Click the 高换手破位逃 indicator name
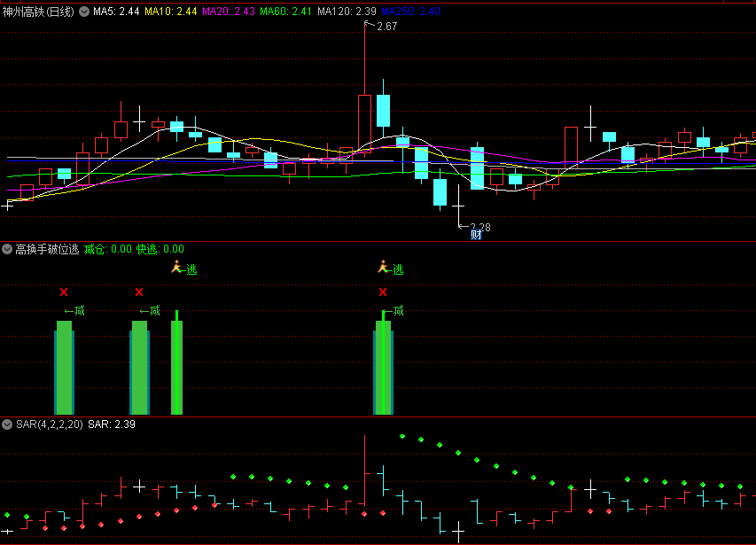This screenshot has width=756, height=545. tap(47, 249)
